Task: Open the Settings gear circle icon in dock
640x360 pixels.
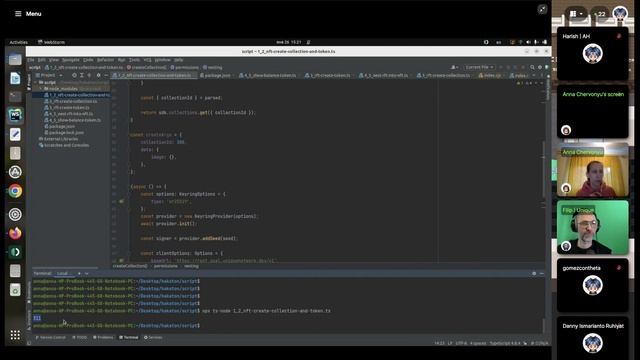Action: tap(15, 214)
